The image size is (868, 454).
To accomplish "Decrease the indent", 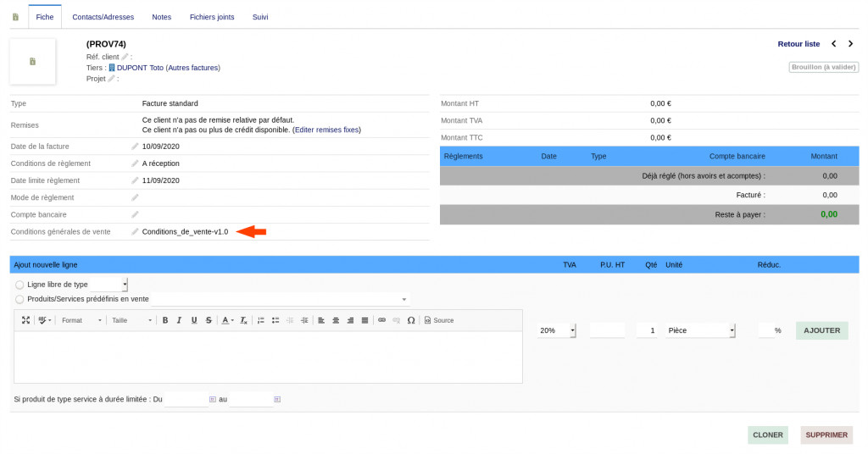I will [x=290, y=320].
